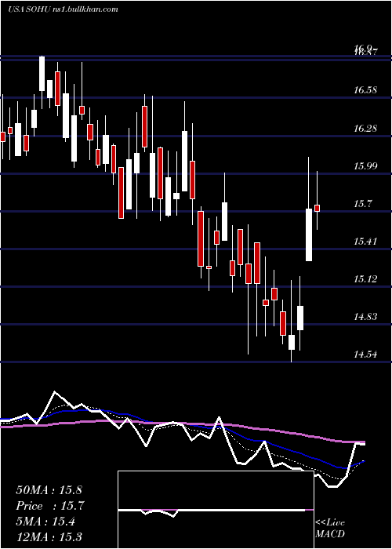The width and height of the screenshot is (392, 549).
Task: Click the Price : 15.7 readout
Action: 50,506
